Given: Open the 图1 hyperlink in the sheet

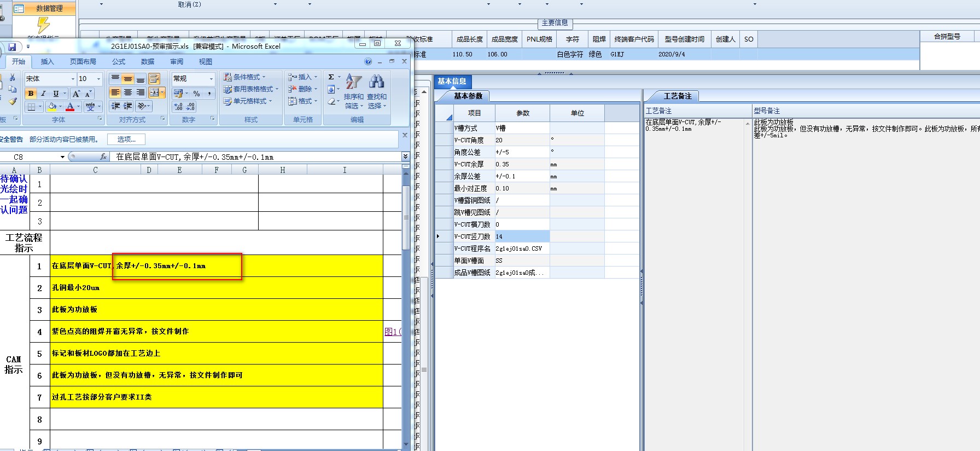Looking at the screenshot, I should [x=392, y=332].
